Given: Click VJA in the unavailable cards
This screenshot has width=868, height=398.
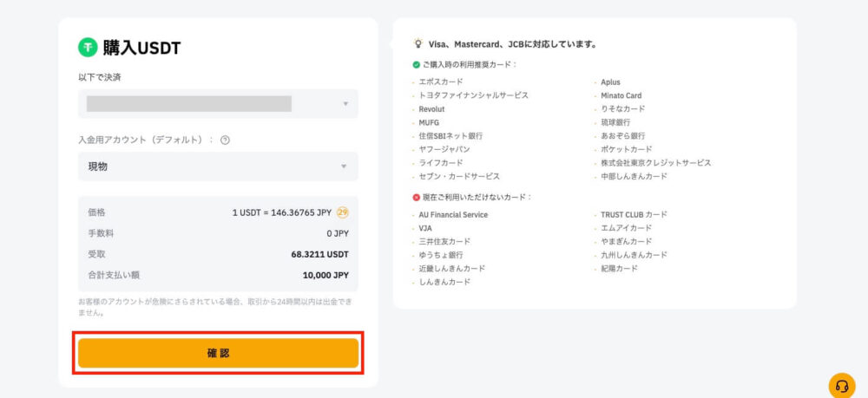Looking at the screenshot, I should tap(425, 228).
